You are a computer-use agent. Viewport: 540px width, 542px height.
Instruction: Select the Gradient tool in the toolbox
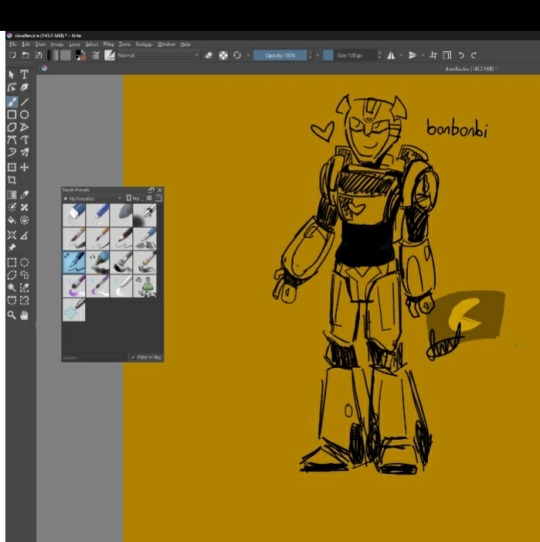point(11,195)
